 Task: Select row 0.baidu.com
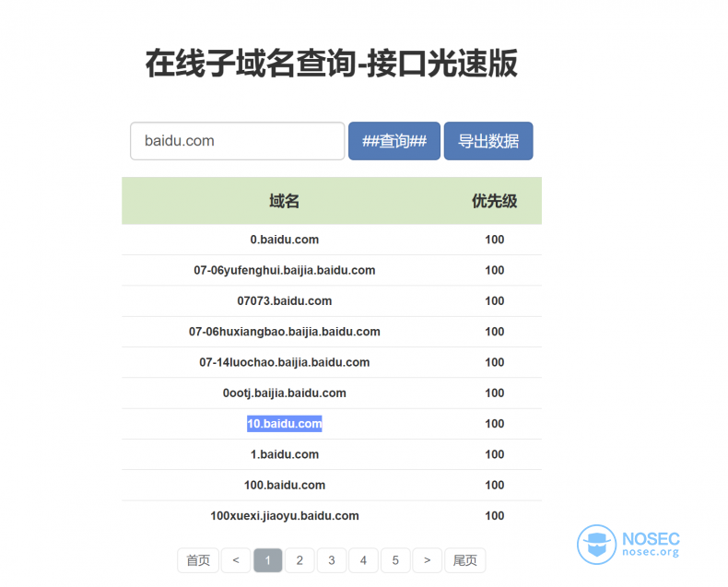click(x=332, y=240)
